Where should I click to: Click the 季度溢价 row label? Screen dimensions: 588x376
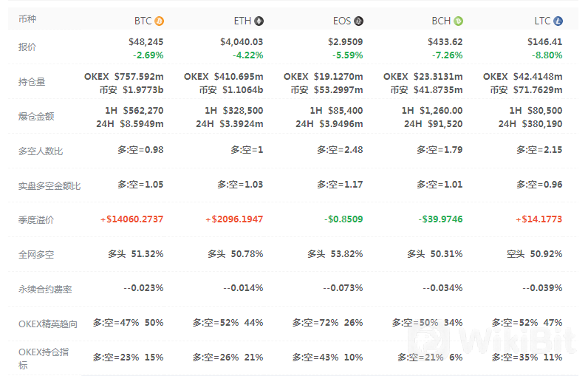pyautogui.click(x=36, y=220)
